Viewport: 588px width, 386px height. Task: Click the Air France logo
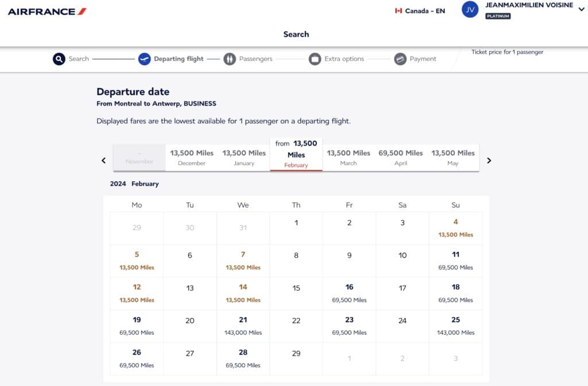pyautogui.click(x=46, y=10)
